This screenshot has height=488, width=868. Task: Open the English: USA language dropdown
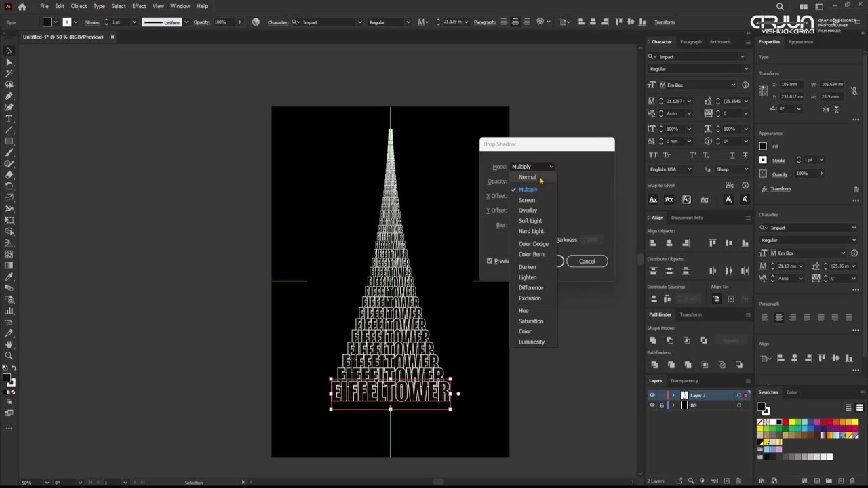coord(672,169)
